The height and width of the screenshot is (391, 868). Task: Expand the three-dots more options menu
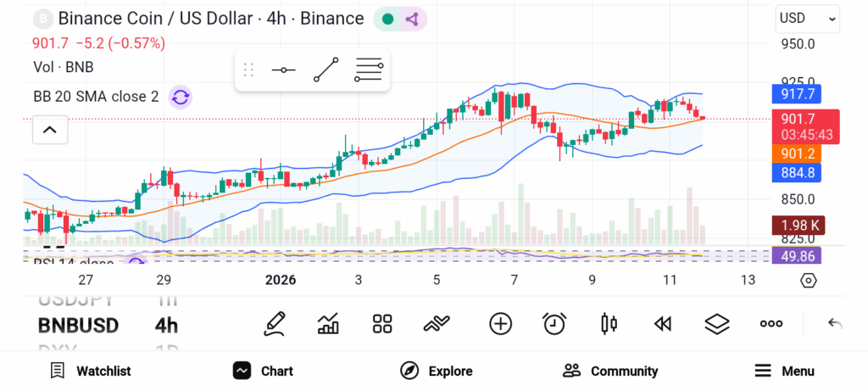[771, 323]
